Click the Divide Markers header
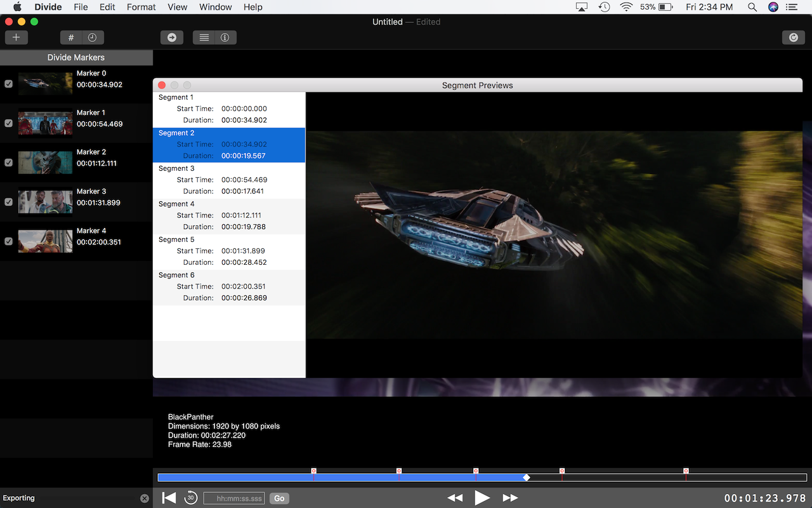812x508 pixels. [76, 57]
